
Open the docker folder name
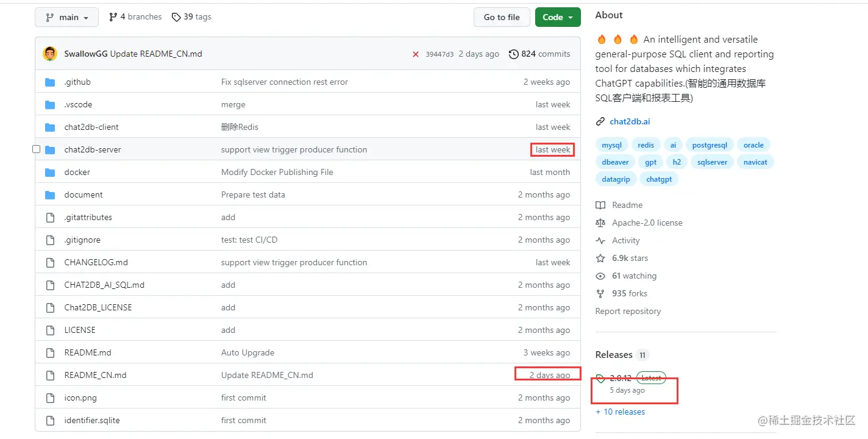click(x=77, y=172)
